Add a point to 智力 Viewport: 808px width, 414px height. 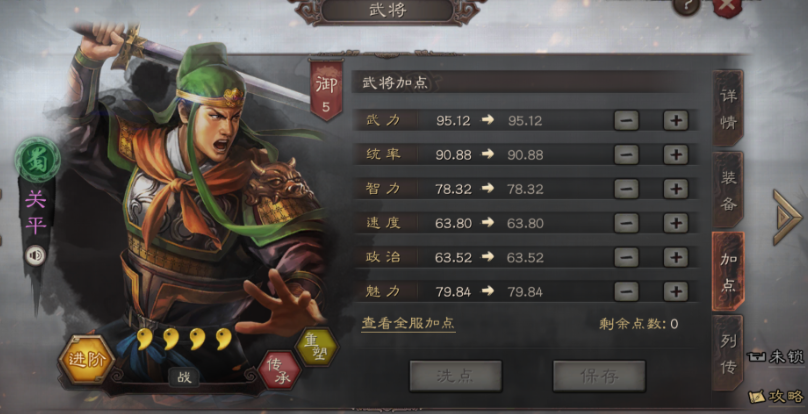click(x=676, y=189)
